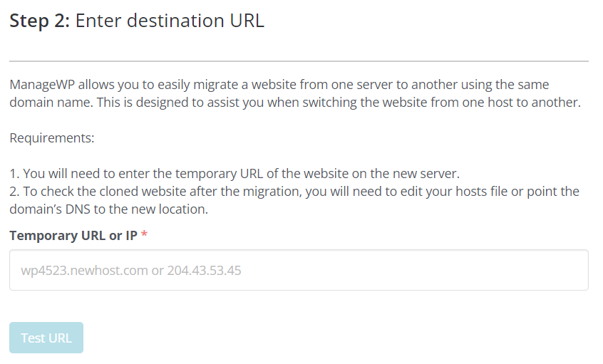
Task: Click "one host to another" description text
Action: [527, 103]
